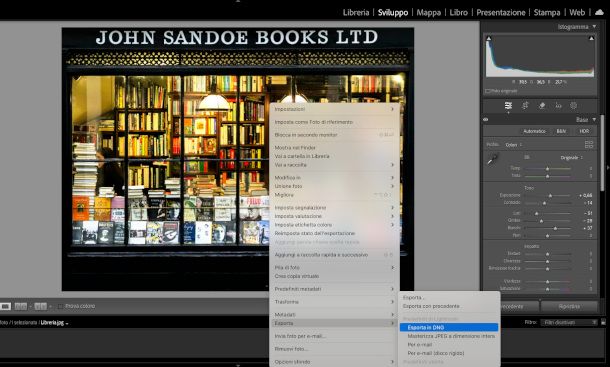Select the Red eye correction tool icon
Image resolution: width=610 pixels, height=367 pixels.
(558, 105)
